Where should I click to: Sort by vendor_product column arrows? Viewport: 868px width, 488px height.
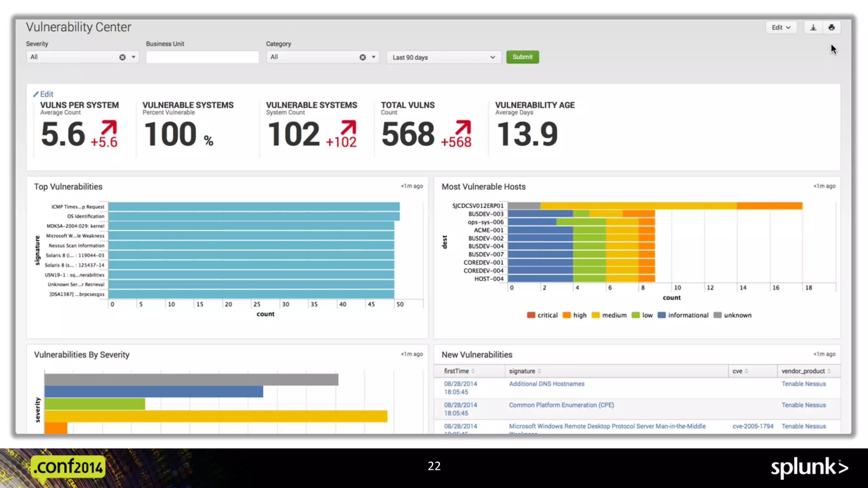tap(829, 371)
